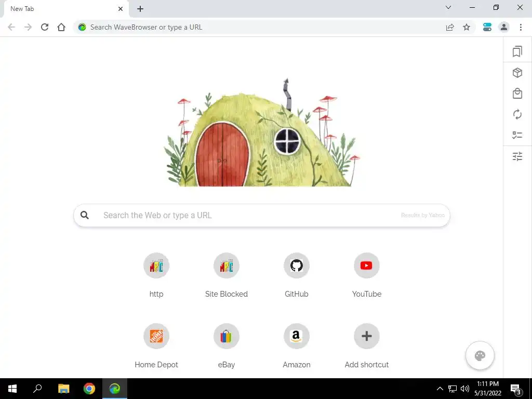Open the bookmarks sidebar icon
This screenshot has width=532, height=399.
click(517, 51)
